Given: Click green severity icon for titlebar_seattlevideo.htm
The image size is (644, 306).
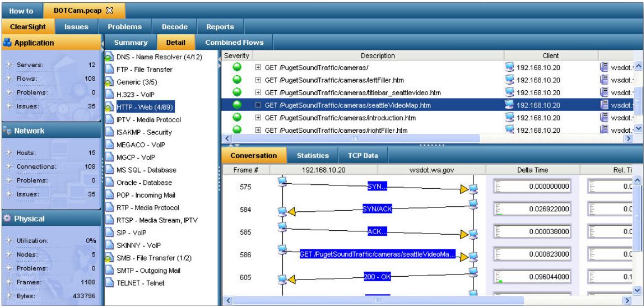Looking at the screenshot, I should [237, 92].
